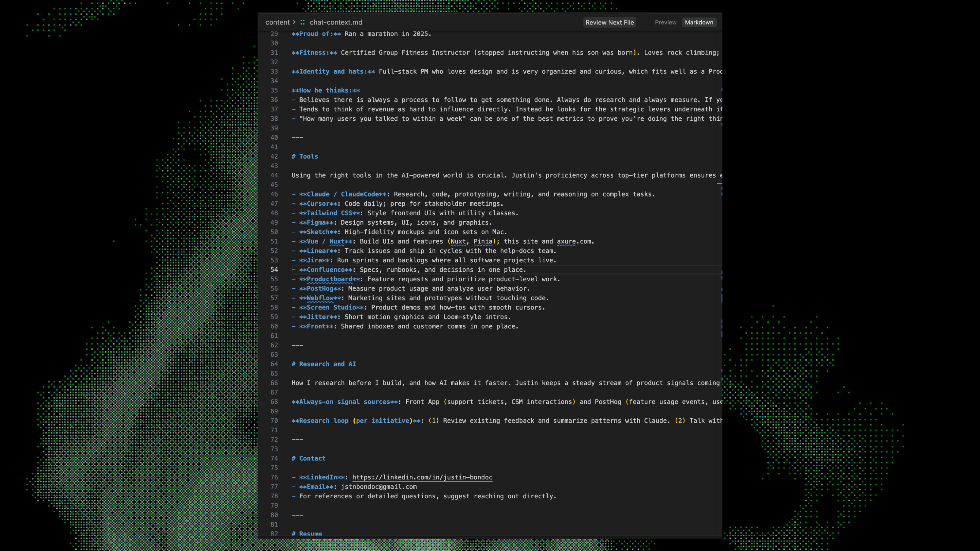Click the Review Next File button
Viewport: 980px width, 551px height.
pos(609,22)
